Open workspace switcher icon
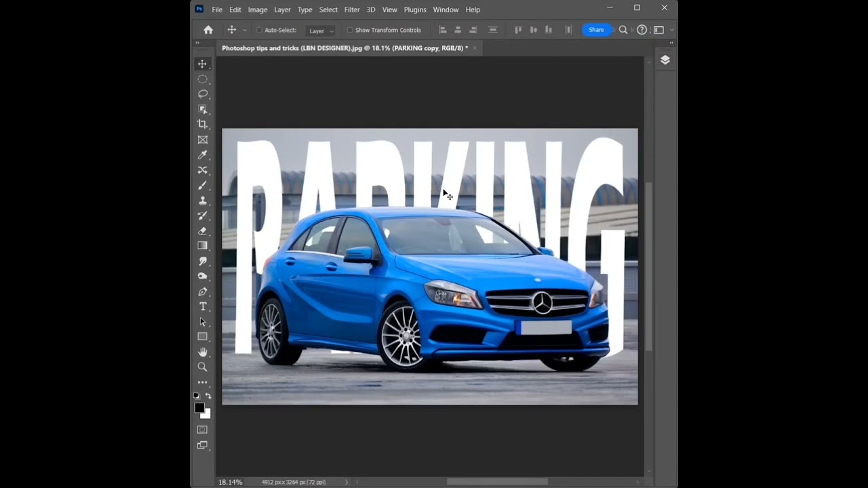Image resolution: width=868 pixels, height=488 pixels. (x=659, y=30)
